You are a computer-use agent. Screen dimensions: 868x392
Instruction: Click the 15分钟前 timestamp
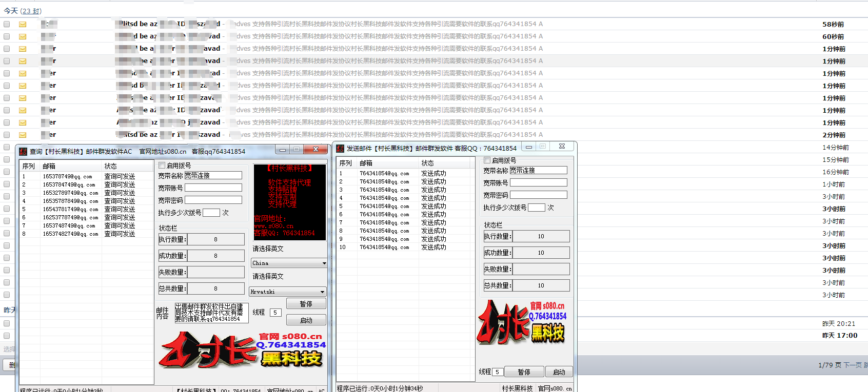coord(835,159)
